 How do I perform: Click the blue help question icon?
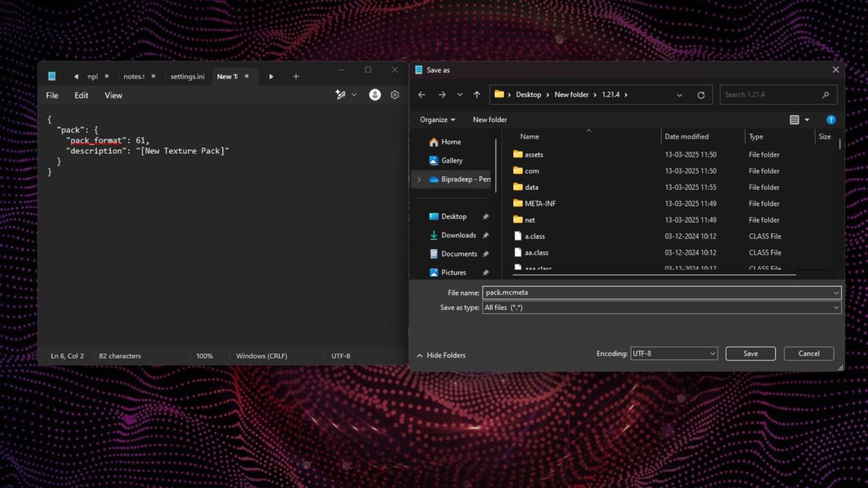point(831,120)
